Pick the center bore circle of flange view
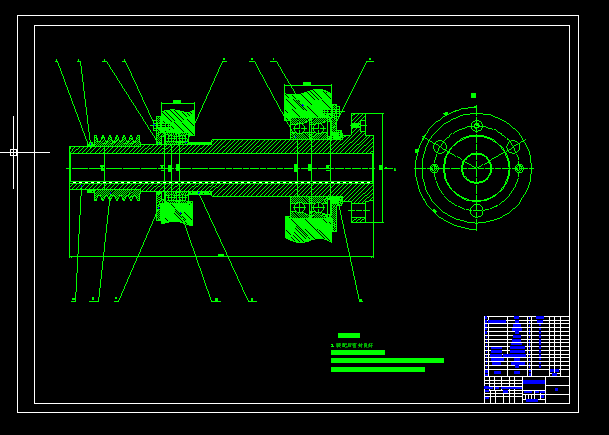609x435 pixels. 477,168
